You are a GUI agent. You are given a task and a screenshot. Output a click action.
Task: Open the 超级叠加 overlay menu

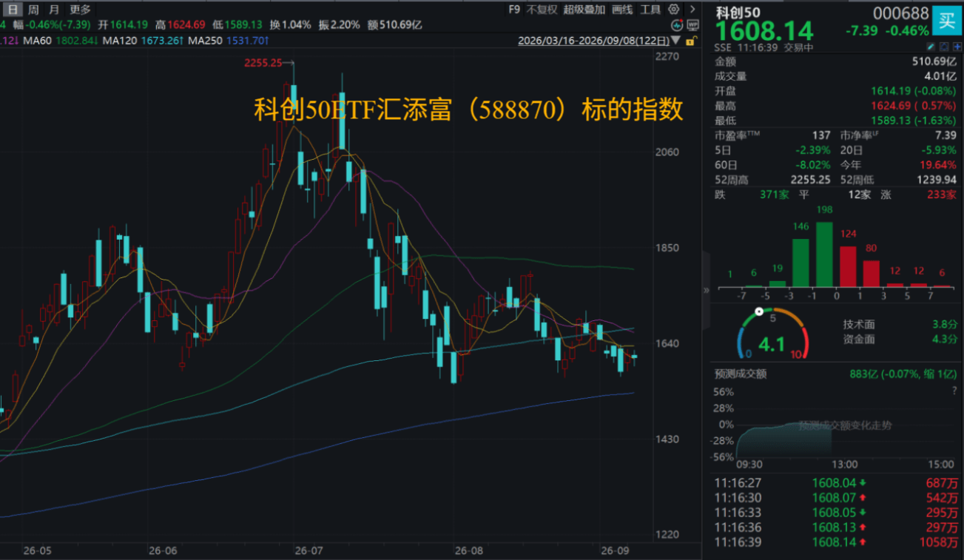click(x=584, y=10)
